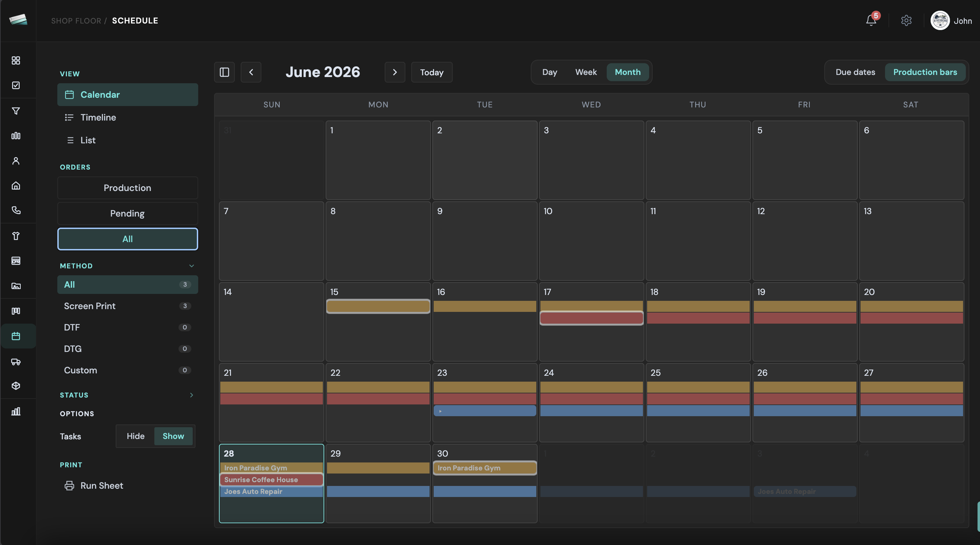Select the June 10 day cell
This screenshot has height=545, width=980.
coord(591,241)
